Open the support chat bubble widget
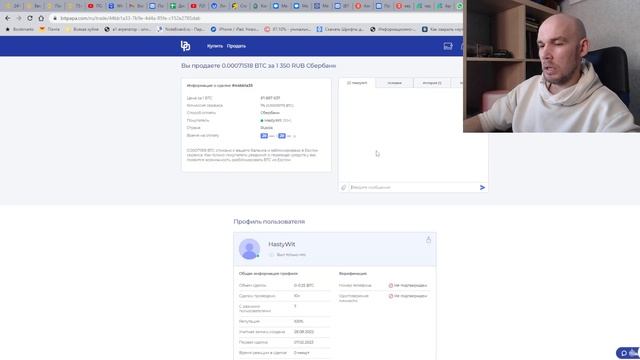This screenshot has width=640, height=360. 628,353
